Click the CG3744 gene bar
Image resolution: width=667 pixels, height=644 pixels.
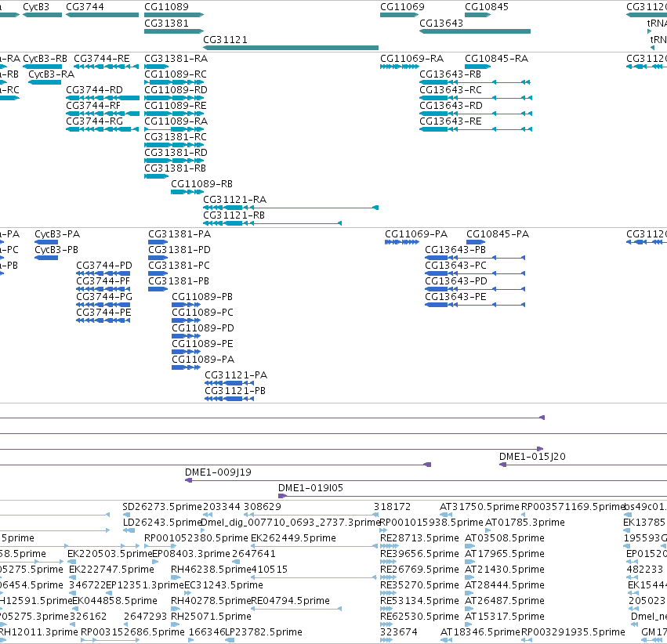(x=102, y=15)
